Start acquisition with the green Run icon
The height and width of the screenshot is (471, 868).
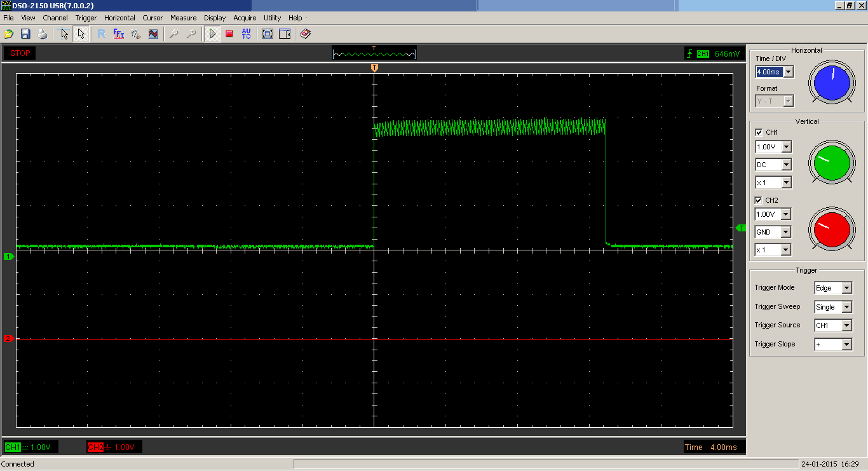point(212,34)
